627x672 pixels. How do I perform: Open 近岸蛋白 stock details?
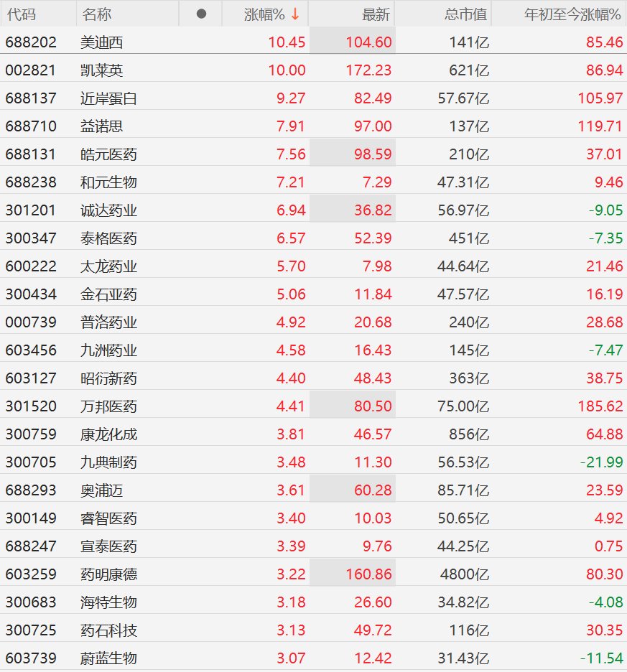tap(108, 98)
